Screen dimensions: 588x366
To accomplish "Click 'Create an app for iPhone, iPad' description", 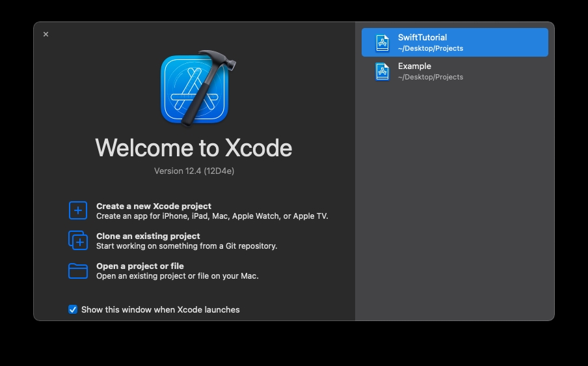I will pos(212,216).
